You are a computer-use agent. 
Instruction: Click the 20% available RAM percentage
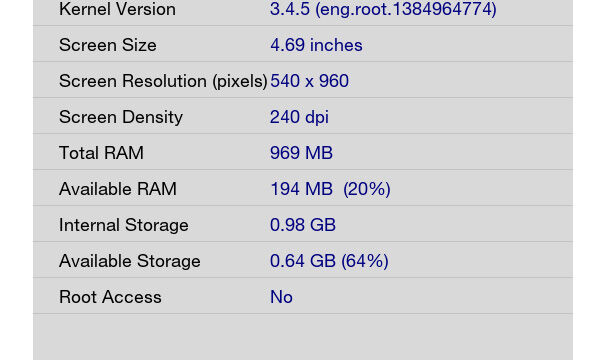pos(367,189)
